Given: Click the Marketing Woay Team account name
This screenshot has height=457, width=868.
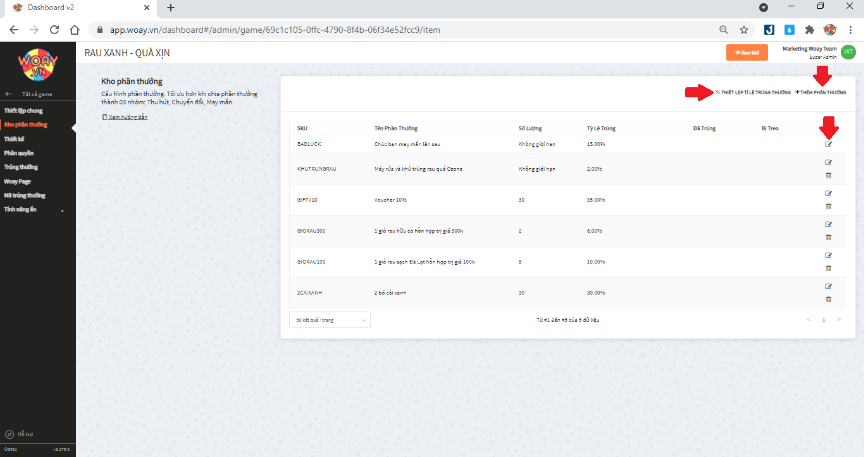Looking at the screenshot, I should (809, 49).
